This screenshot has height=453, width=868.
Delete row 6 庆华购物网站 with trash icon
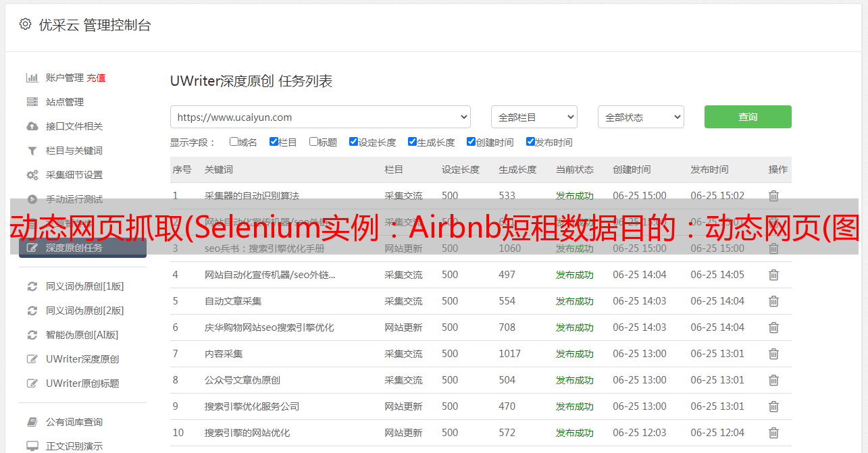pyautogui.click(x=774, y=327)
